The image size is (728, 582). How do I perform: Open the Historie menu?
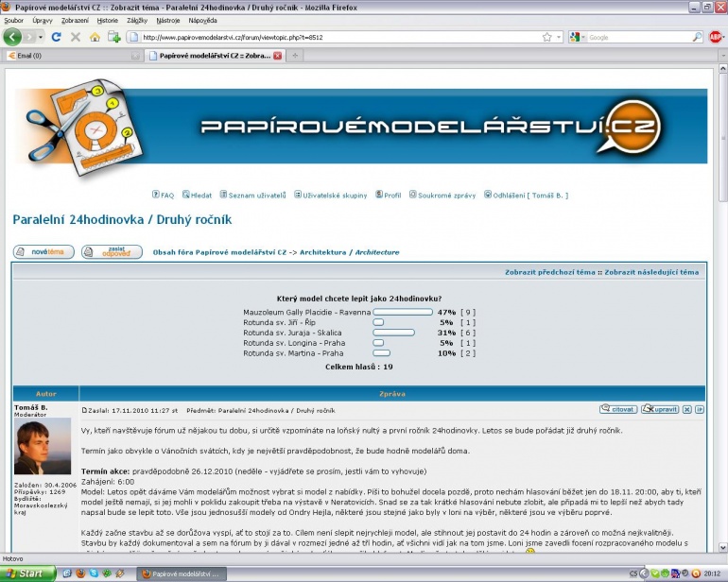[107, 21]
